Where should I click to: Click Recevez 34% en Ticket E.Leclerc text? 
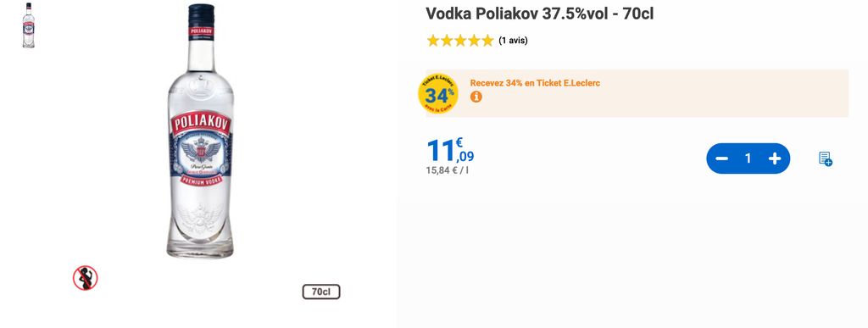point(536,83)
